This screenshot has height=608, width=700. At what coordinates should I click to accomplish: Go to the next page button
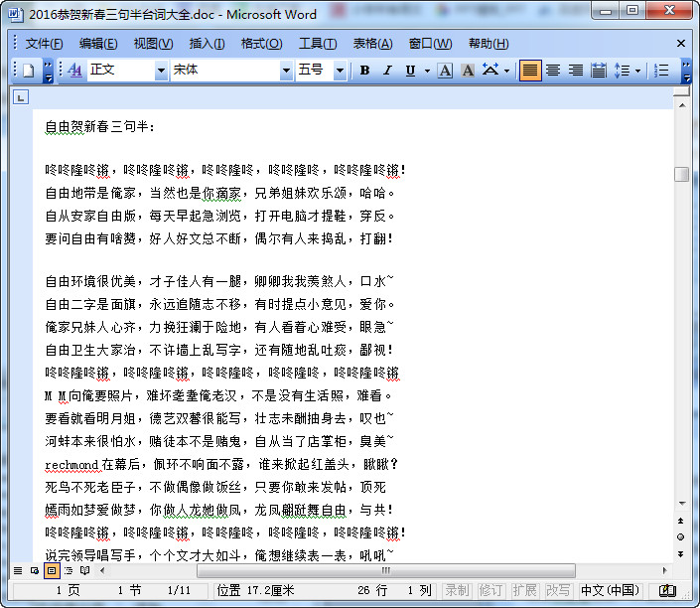pyautogui.click(x=681, y=554)
